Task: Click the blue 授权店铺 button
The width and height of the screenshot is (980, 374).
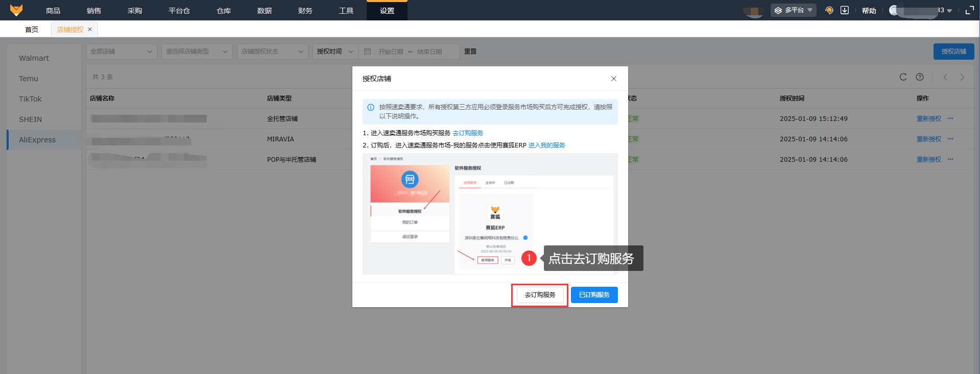Action: (x=954, y=52)
